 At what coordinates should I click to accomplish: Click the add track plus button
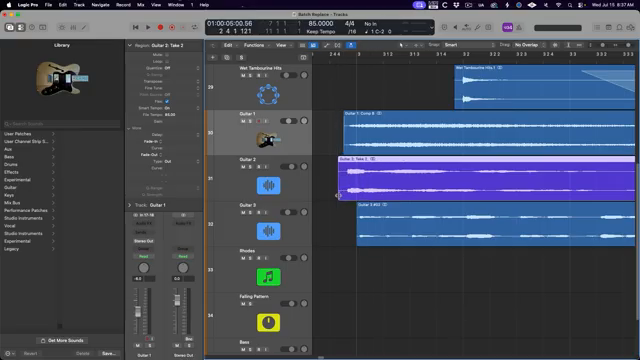click(213, 58)
